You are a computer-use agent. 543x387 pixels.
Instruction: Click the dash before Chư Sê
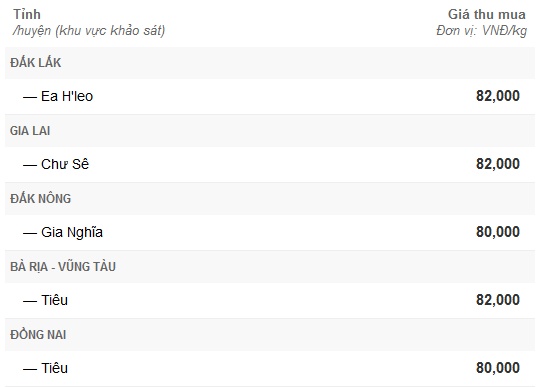(x=30, y=165)
